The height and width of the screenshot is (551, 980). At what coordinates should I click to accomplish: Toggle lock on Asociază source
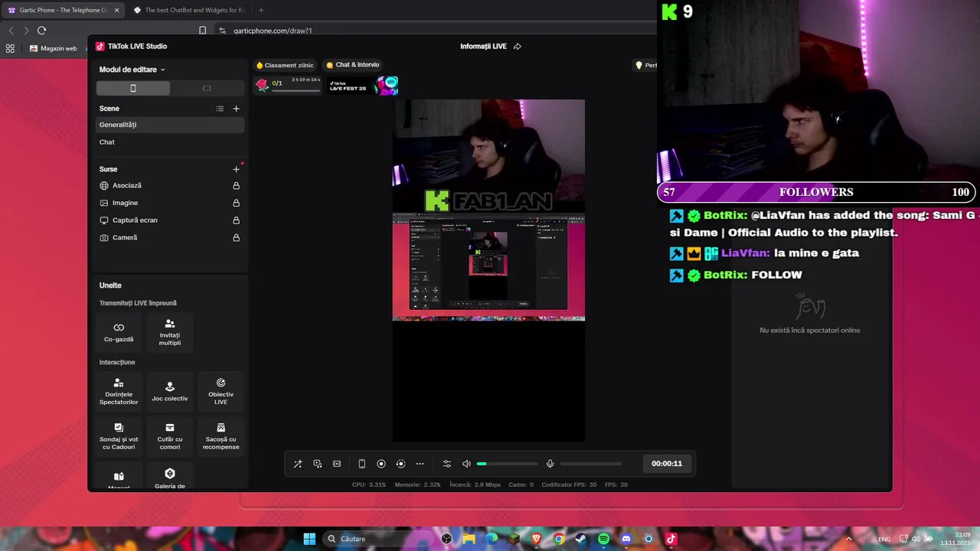coord(236,186)
